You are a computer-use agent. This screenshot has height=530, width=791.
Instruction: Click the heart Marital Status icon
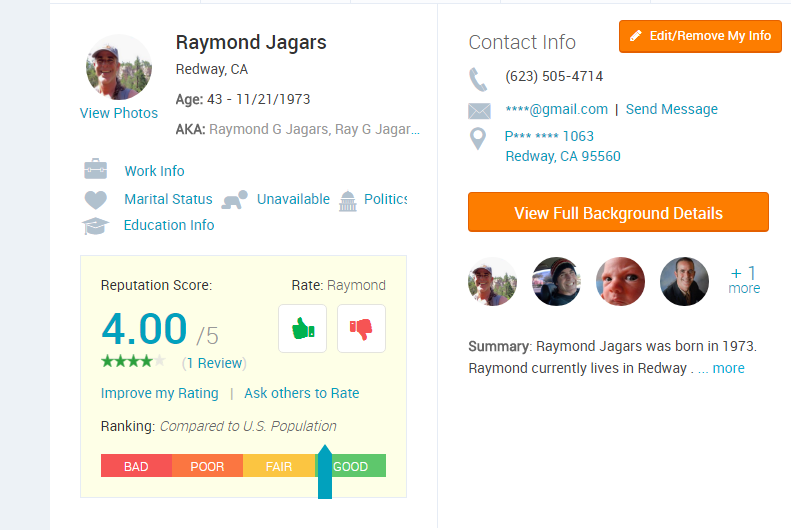point(95,200)
